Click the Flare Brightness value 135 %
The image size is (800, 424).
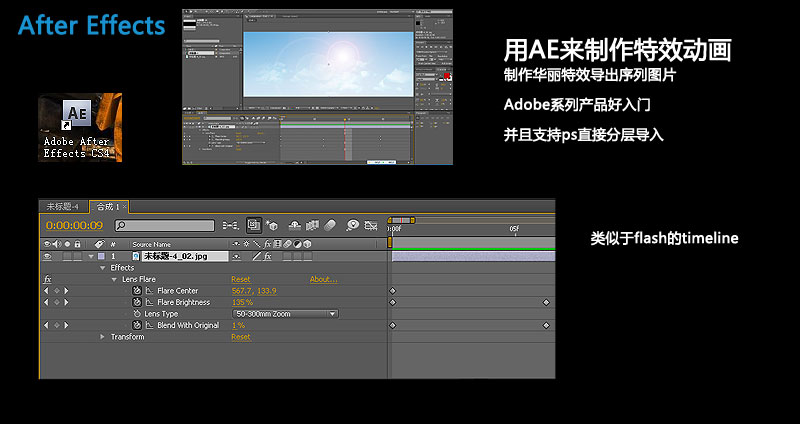click(x=242, y=302)
